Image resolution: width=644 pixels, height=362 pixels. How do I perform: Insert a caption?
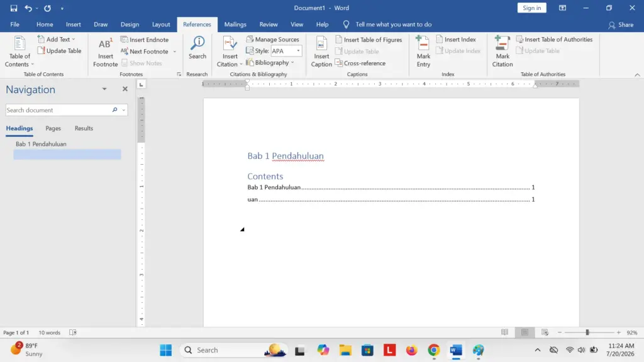(x=321, y=52)
